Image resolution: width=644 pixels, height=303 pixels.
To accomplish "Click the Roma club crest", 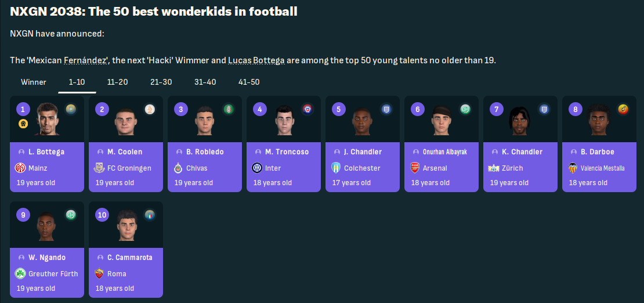I will (99, 273).
